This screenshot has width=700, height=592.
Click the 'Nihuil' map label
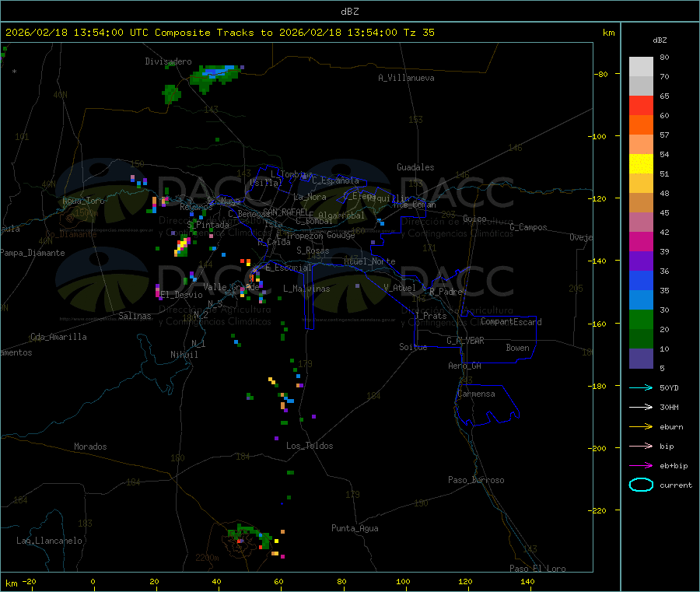click(x=184, y=355)
